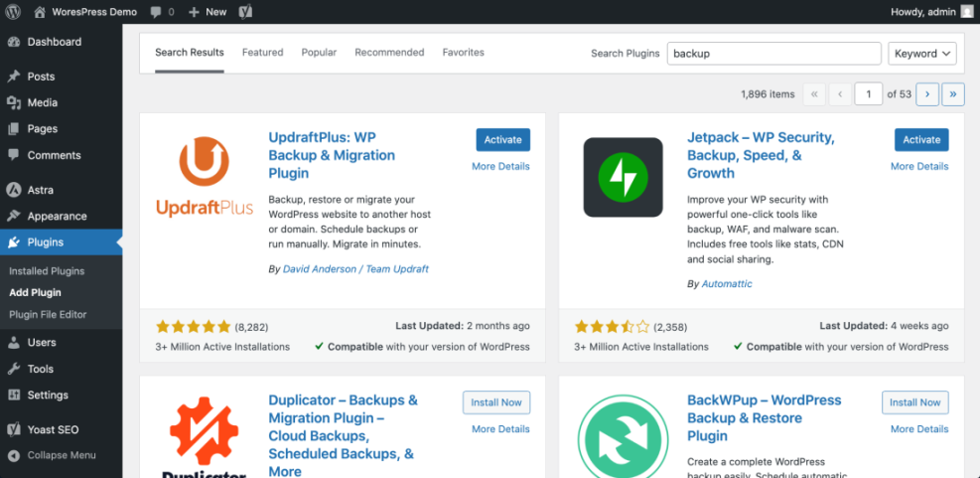Image resolution: width=980 pixels, height=478 pixels.
Task: Open More Details for UpdraftPlus
Action: coord(500,166)
